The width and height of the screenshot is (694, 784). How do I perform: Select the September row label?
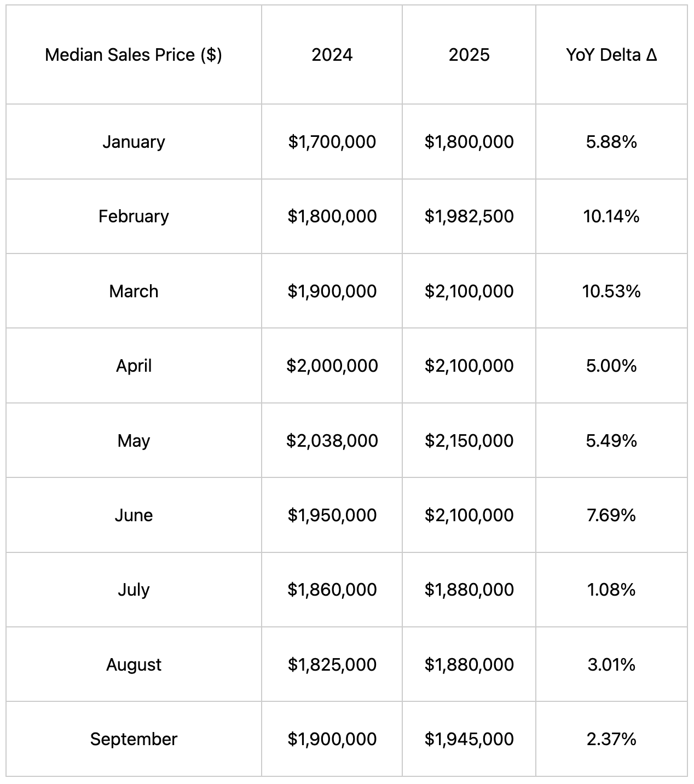point(134,739)
